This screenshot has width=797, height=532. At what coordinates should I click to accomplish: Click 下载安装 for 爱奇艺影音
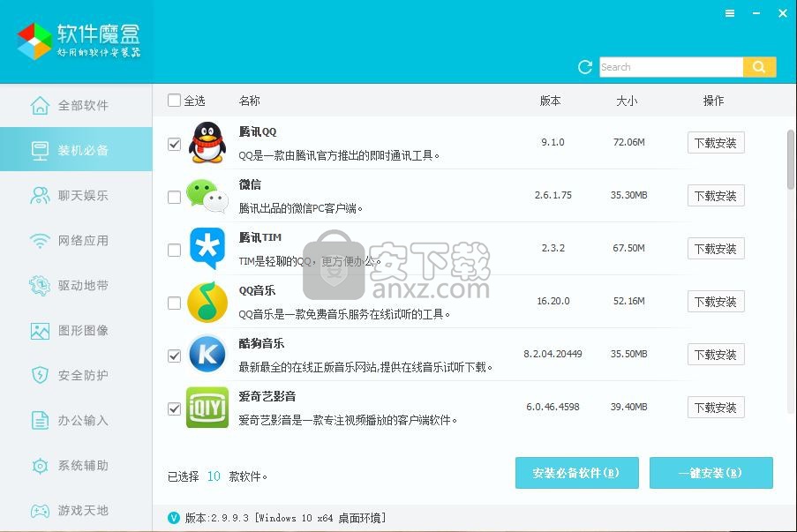point(716,408)
